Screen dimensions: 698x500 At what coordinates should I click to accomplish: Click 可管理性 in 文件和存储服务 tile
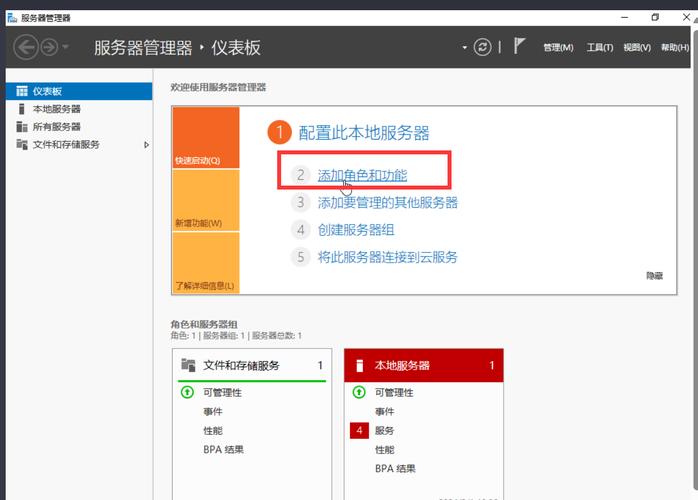click(x=222, y=393)
